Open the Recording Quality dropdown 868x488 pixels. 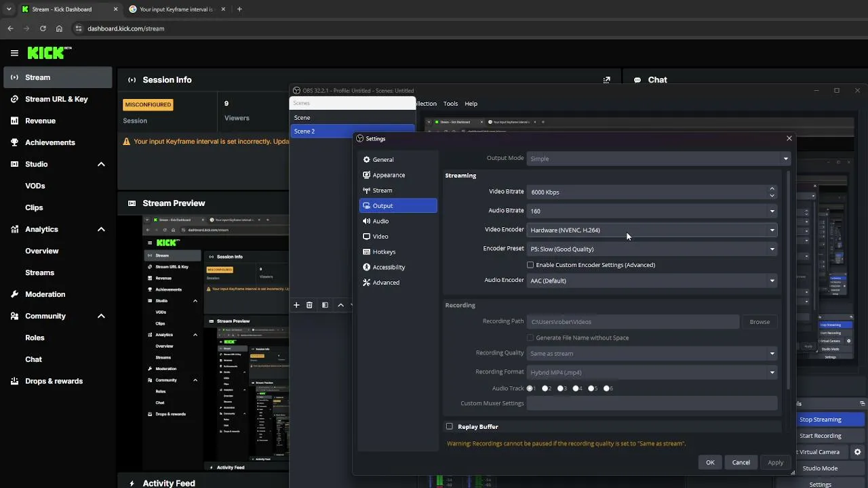[x=652, y=353]
